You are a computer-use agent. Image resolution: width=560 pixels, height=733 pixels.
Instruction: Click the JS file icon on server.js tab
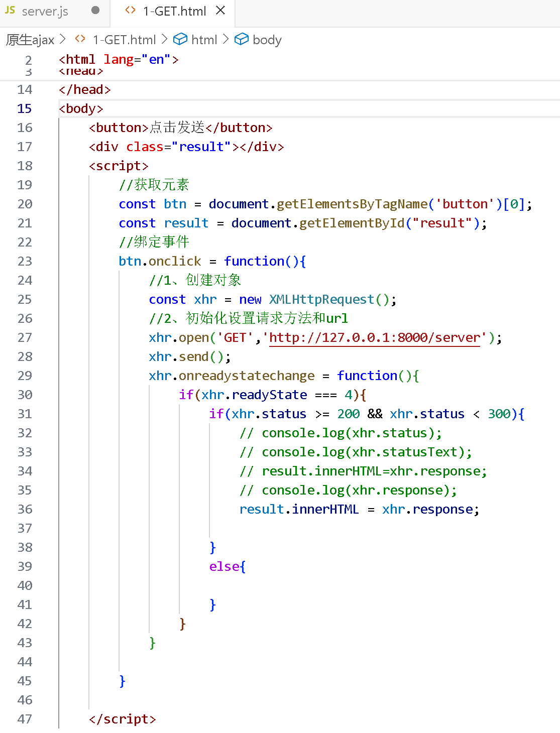click(x=10, y=10)
